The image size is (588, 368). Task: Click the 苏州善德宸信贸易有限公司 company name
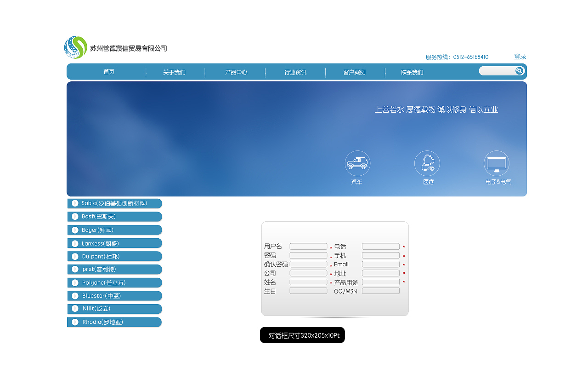(x=129, y=48)
